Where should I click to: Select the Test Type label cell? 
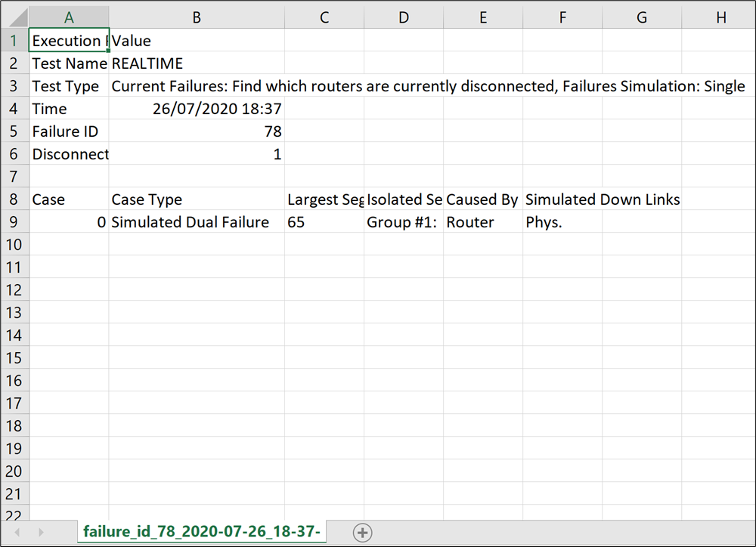point(69,85)
